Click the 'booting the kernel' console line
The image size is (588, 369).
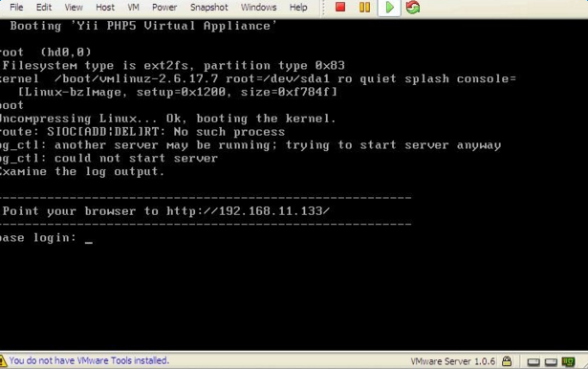point(167,119)
